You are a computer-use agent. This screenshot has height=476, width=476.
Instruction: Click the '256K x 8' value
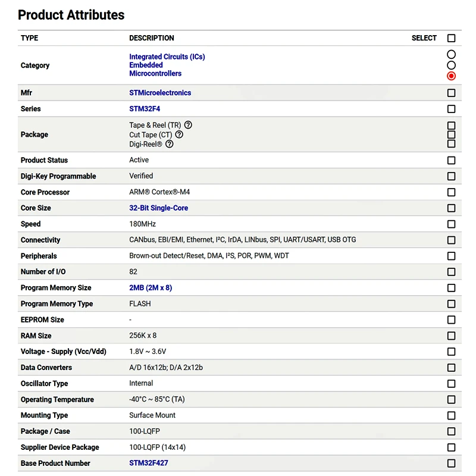point(143,336)
